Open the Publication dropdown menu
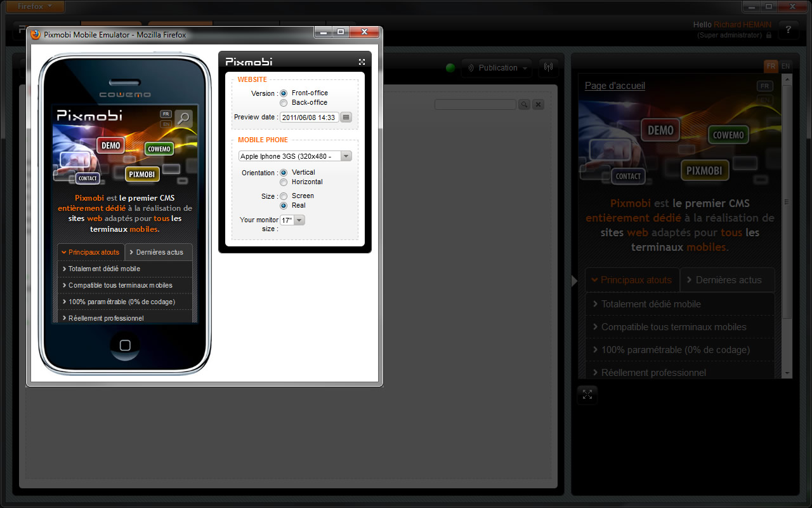 click(x=497, y=68)
